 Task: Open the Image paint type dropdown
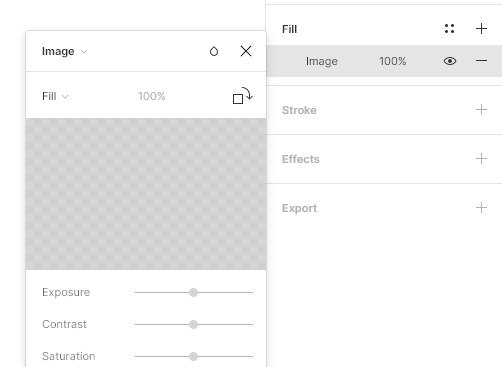coord(64,51)
